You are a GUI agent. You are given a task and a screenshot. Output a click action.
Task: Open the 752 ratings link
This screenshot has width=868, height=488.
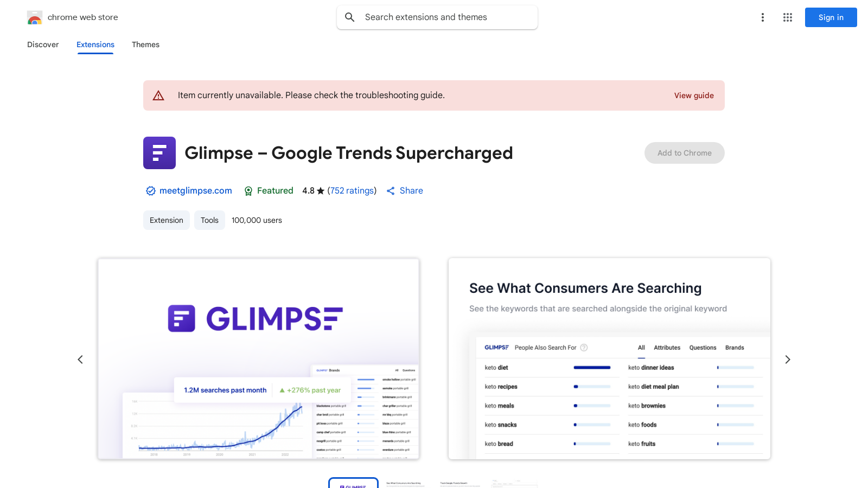pyautogui.click(x=352, y=190)
